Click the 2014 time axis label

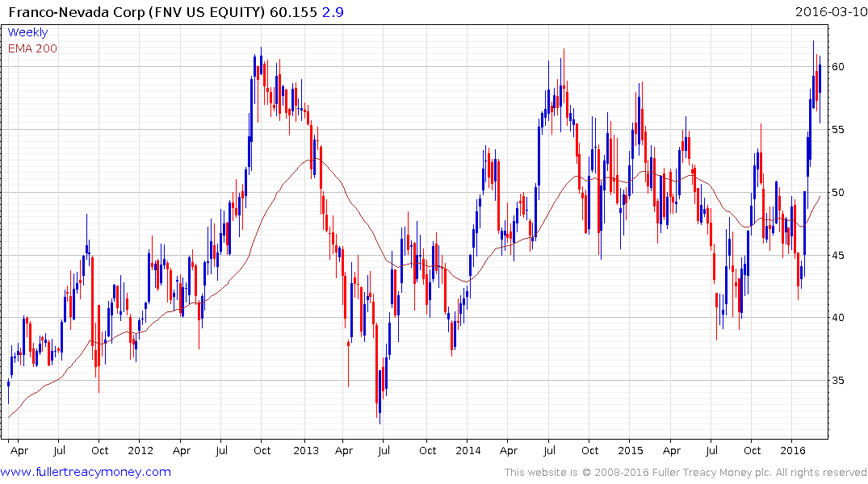point(468,450)
